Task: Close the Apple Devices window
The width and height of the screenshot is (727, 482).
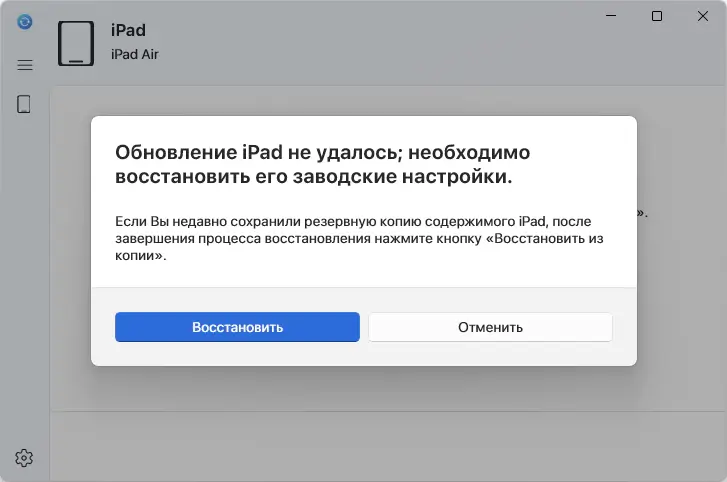Action: pos(702,16)
